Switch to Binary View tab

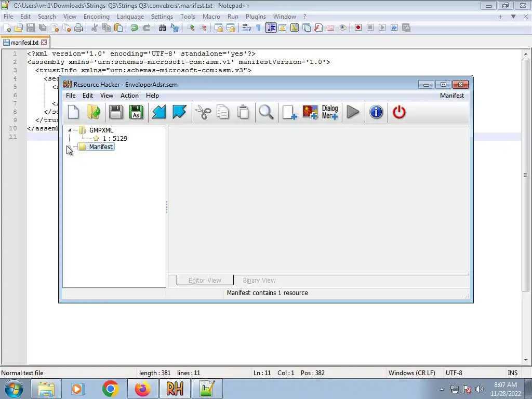259,280
